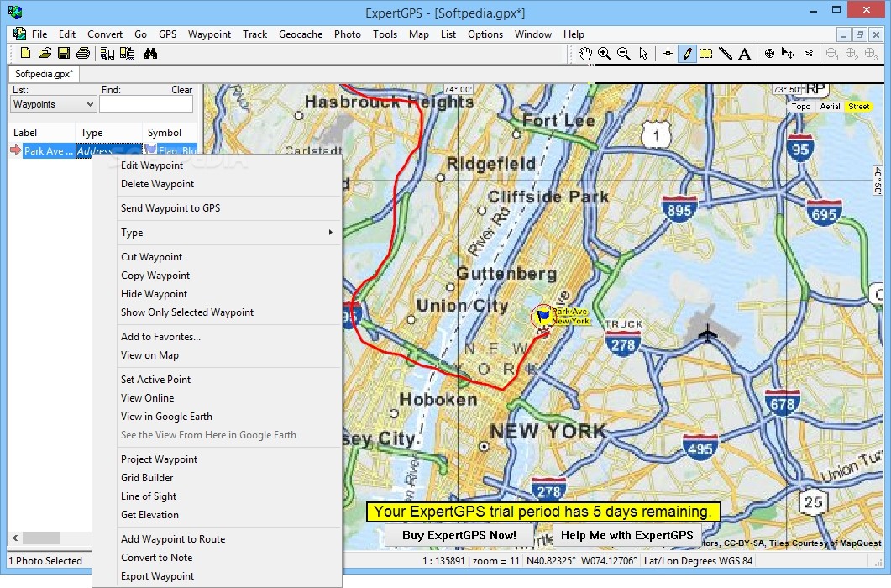Open the Track menu
The width and height of the screenshot is (891, 588).
click(x=254, y=34)
